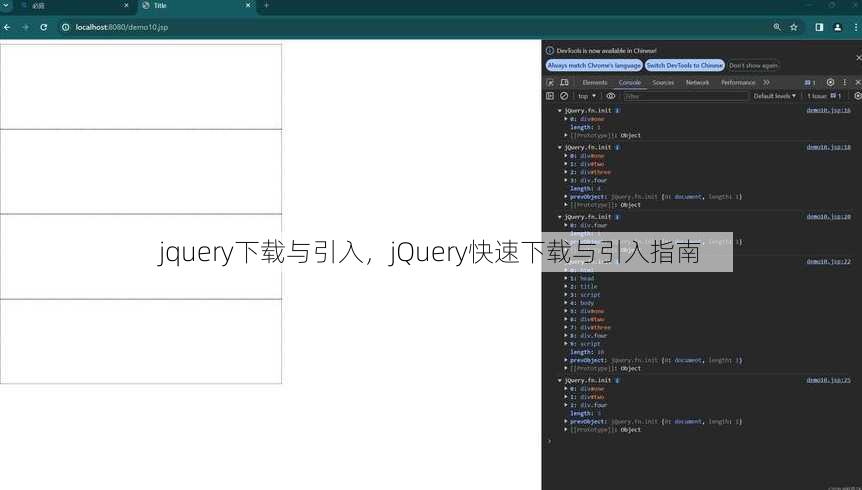This screenshot has height=490, width=862.
Task: Go back using the browser back arrow
Action: 7,27
